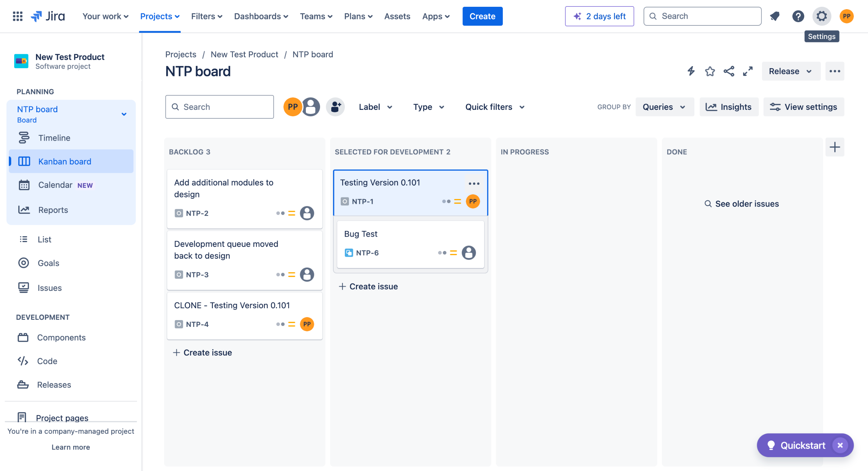Click the add people icon
The width and height of the screenshot is (868, 471).
tap(335, 107)
